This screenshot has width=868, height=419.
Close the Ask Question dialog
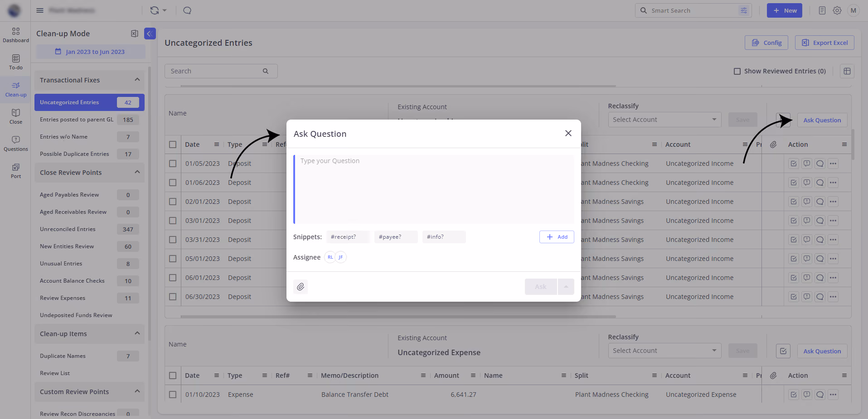568,133
